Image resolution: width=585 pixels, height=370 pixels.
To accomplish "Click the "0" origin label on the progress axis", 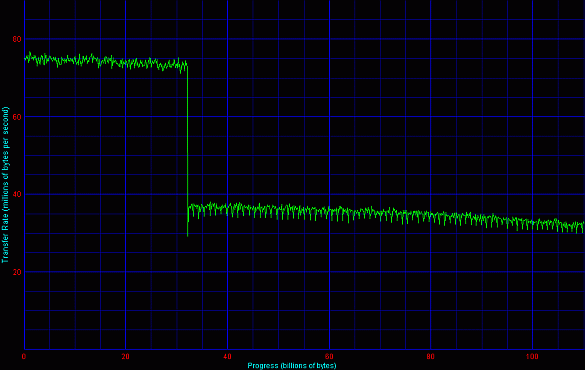I will point(24,357).
